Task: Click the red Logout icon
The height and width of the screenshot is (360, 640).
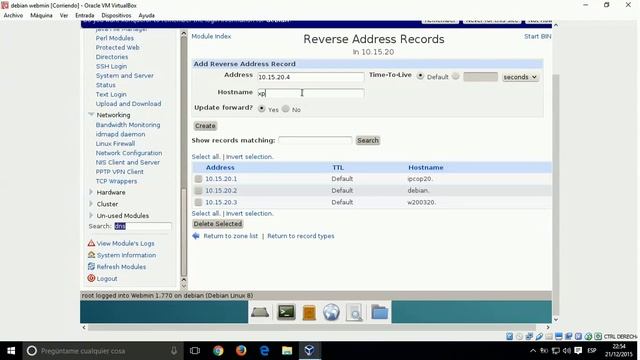Action: pos(91,278)
